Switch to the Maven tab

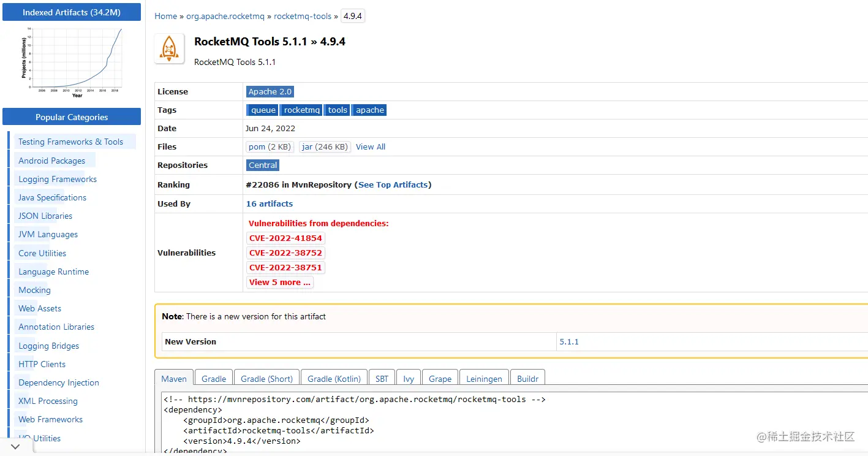pyautogui.click(x=174, y=379)
